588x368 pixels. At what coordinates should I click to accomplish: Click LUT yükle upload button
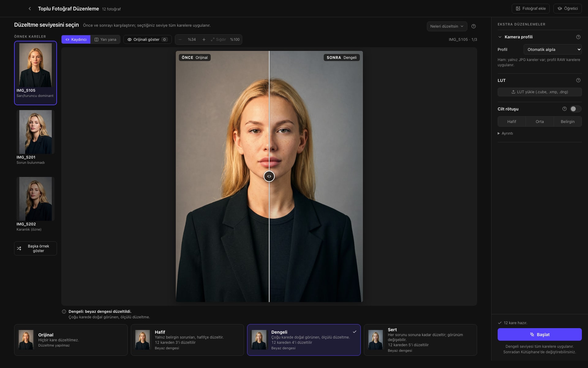(540, 92)
